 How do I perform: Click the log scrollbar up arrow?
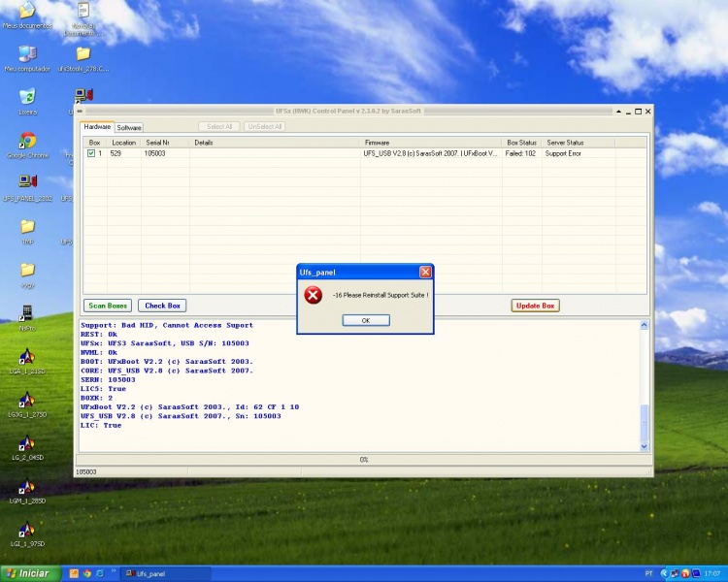tap(644, 325)
